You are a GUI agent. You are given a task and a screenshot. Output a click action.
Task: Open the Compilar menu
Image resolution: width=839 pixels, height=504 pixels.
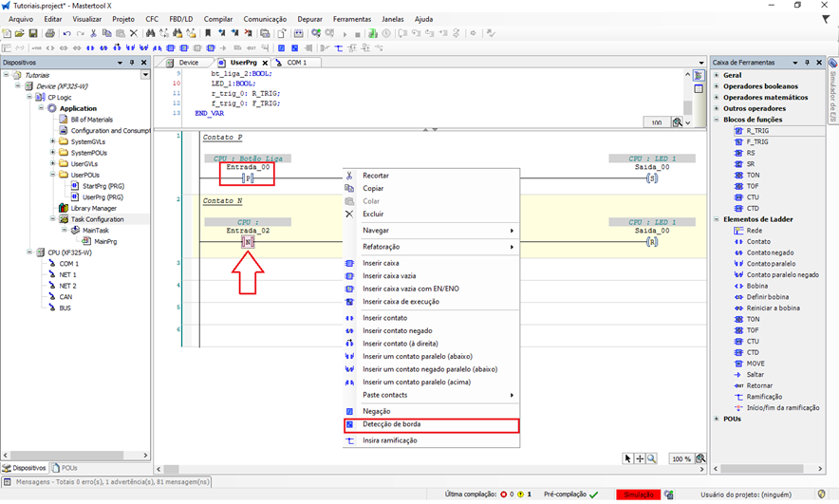pyautogui.click(x=218, y=19)
